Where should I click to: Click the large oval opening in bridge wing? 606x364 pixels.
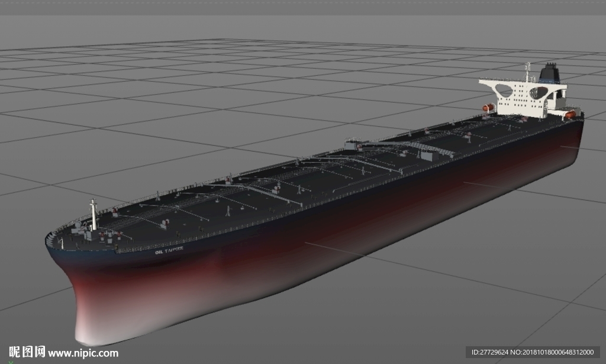coord(504,91)
